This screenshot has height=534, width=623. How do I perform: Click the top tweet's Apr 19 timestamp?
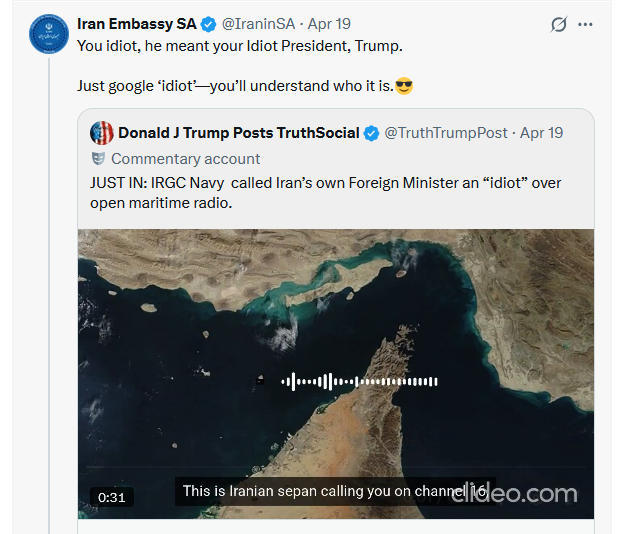[x=331, y=24]
